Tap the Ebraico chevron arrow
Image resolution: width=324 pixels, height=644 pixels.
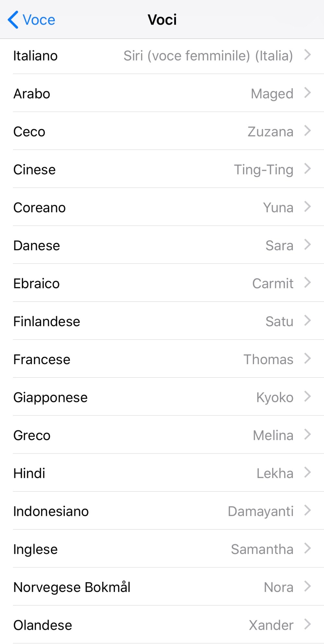click(x=307, y=283)
